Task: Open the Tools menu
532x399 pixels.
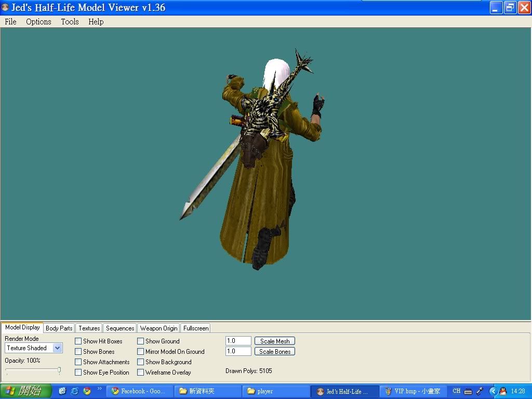Action: point(70,22)
